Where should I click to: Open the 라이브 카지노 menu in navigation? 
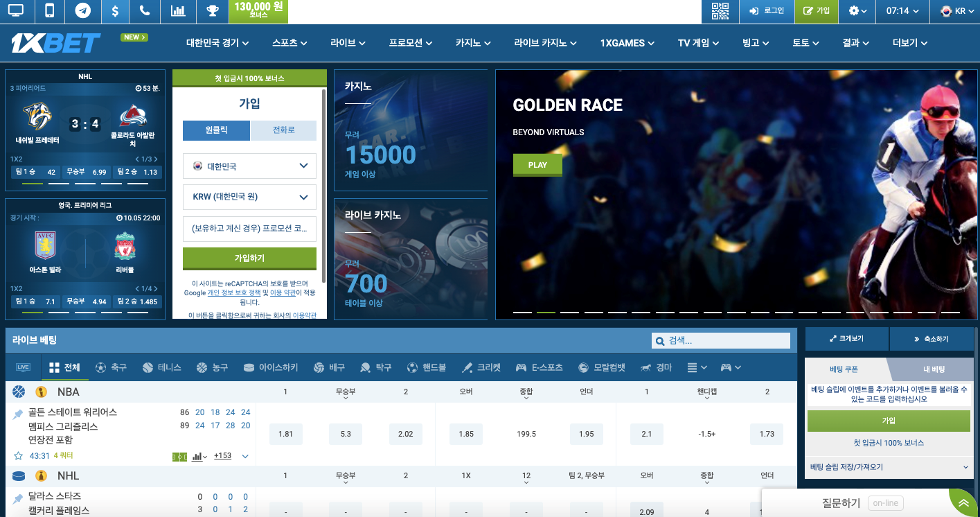[545, 43]
